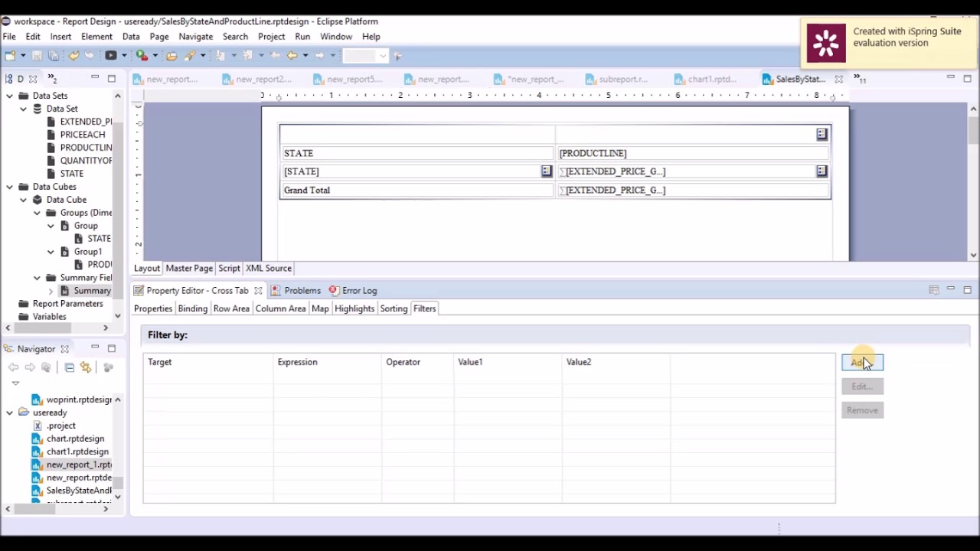The width and height of the screenshot is (980, 551).
Task: Close the Property Editor view tab
Action: click(258, 291)
